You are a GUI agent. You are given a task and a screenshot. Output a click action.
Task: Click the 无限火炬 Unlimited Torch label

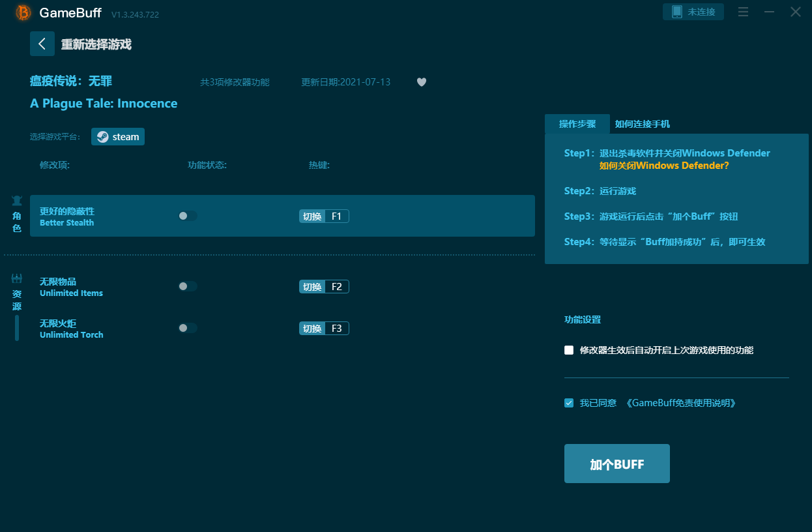click(71, 329)
